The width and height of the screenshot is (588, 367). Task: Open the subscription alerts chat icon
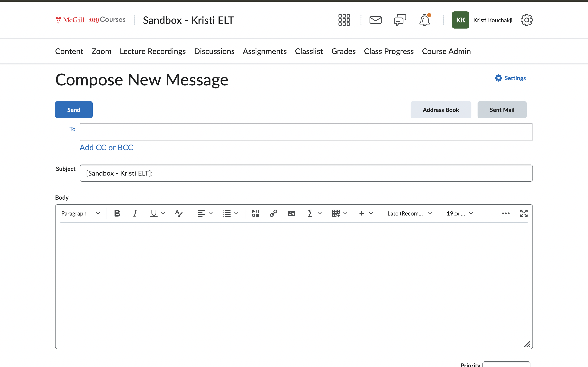tap(400, 20)
